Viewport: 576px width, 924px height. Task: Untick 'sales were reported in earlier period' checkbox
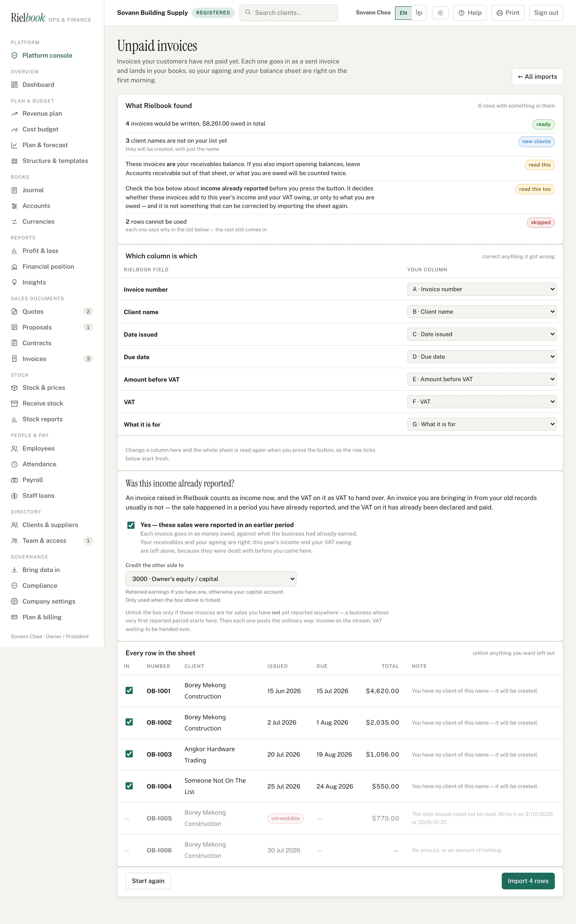pos(131,525)
